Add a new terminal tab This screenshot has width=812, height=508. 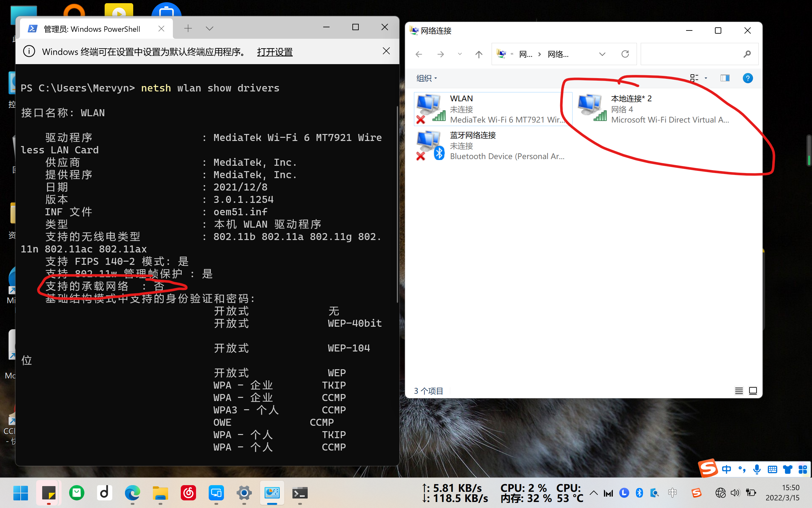pyautogui.click(x=188, y=29)
